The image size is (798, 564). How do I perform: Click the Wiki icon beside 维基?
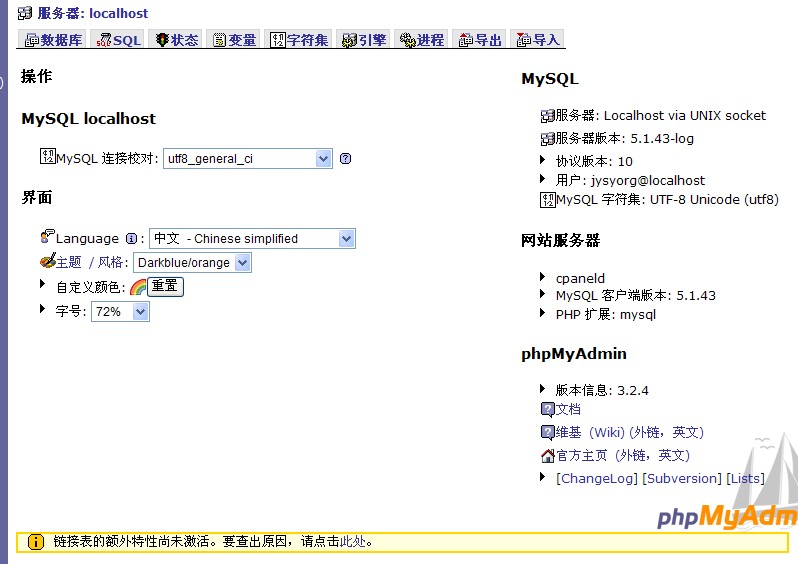point(548,433)
